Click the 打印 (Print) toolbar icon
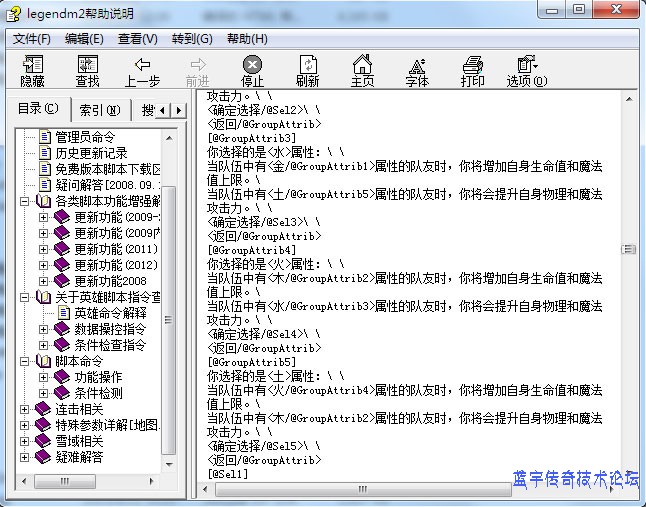This screenshot has width=646, height=507. [472, 70]
